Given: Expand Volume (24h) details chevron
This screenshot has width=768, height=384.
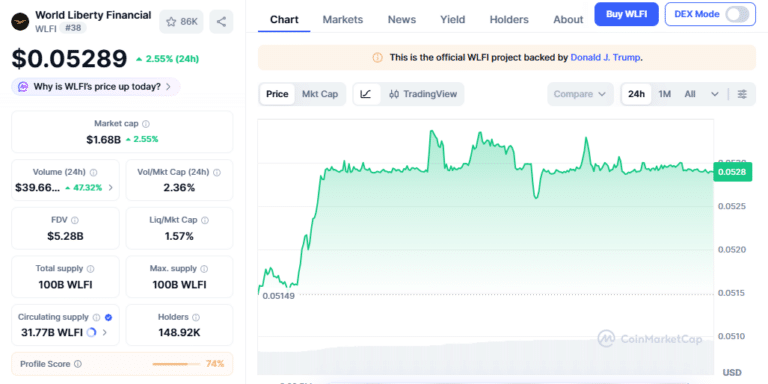Looking at the screenshot, I should [x=111, y=188].
